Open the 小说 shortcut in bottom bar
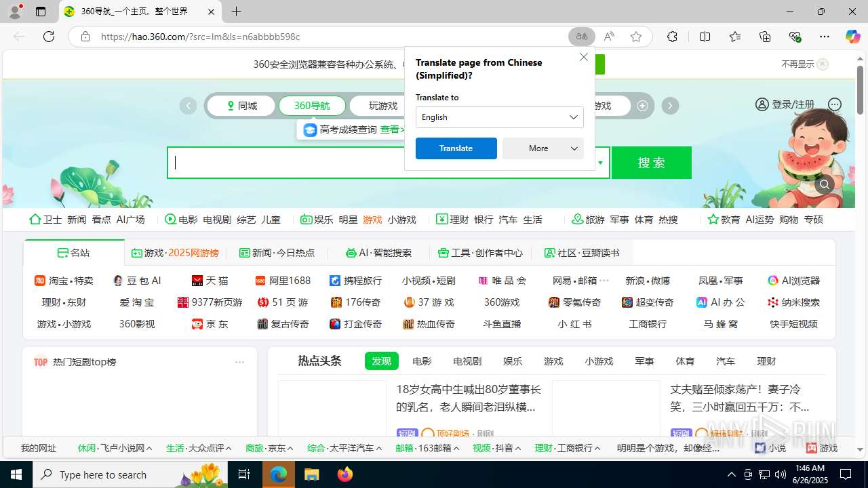This screenshot has height=488, width=868. click(x=770, y=448)
